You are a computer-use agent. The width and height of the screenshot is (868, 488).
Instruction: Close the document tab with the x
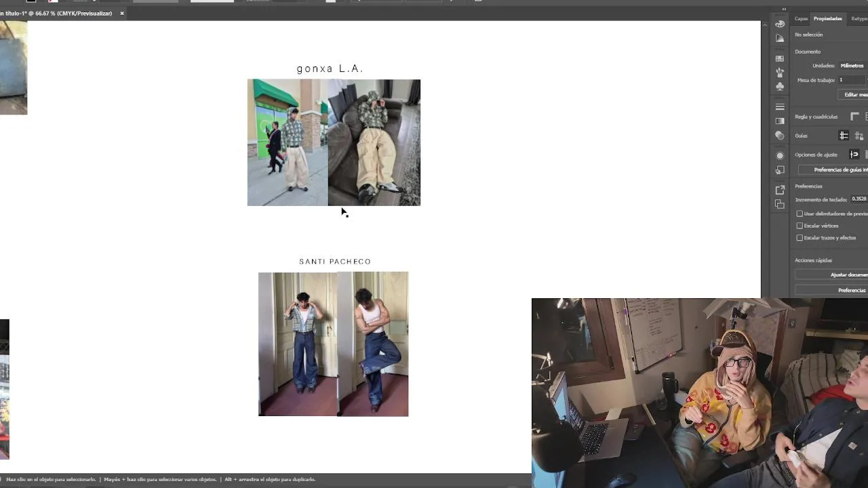click(x=122, y=13)
